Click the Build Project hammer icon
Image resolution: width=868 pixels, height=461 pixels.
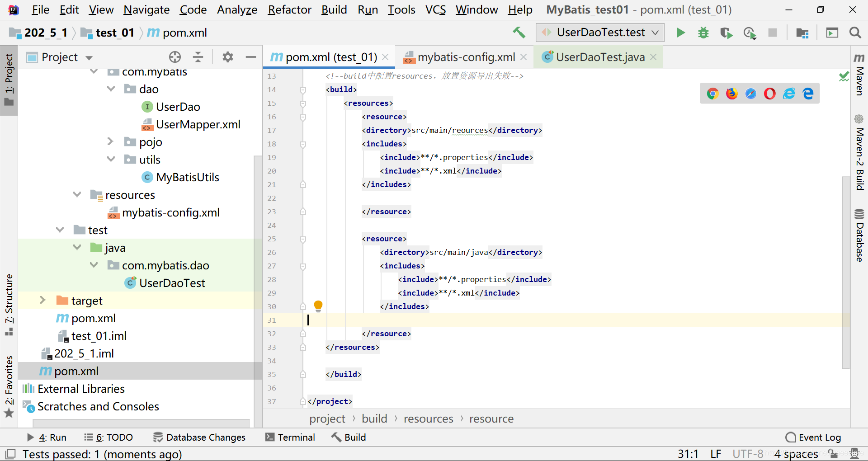[x=519, y=33]
